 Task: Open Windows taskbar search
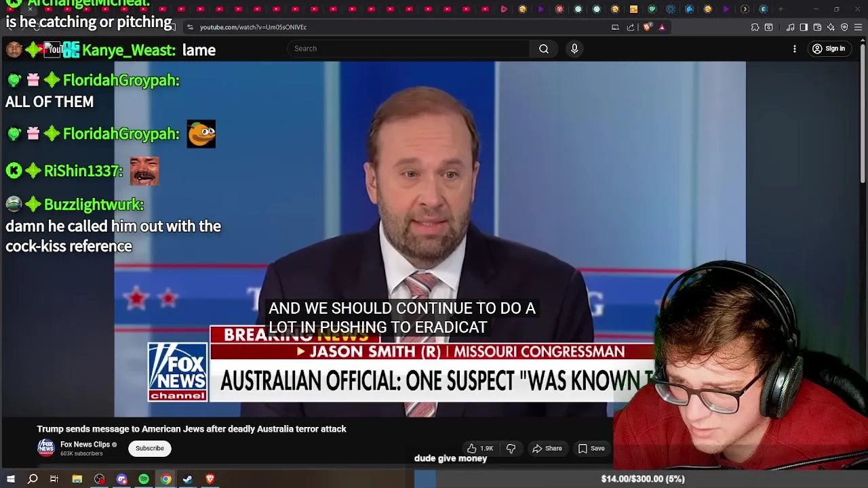[33, 479]
